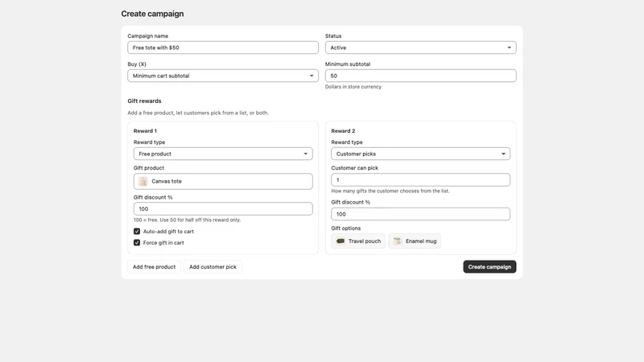The width and height of the screenshot is (644, 362).
Task: Click the Create campaign page heading
Action: [x=152, y=14]
